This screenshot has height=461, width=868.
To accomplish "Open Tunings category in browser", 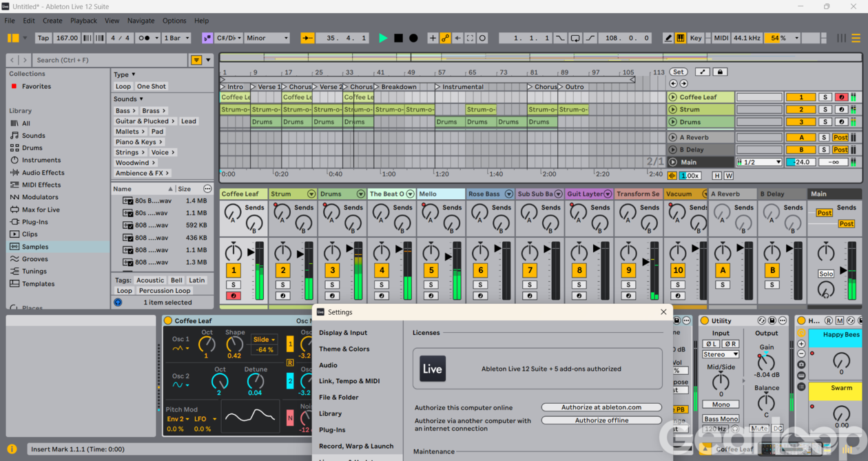I will tap(34, 272).
